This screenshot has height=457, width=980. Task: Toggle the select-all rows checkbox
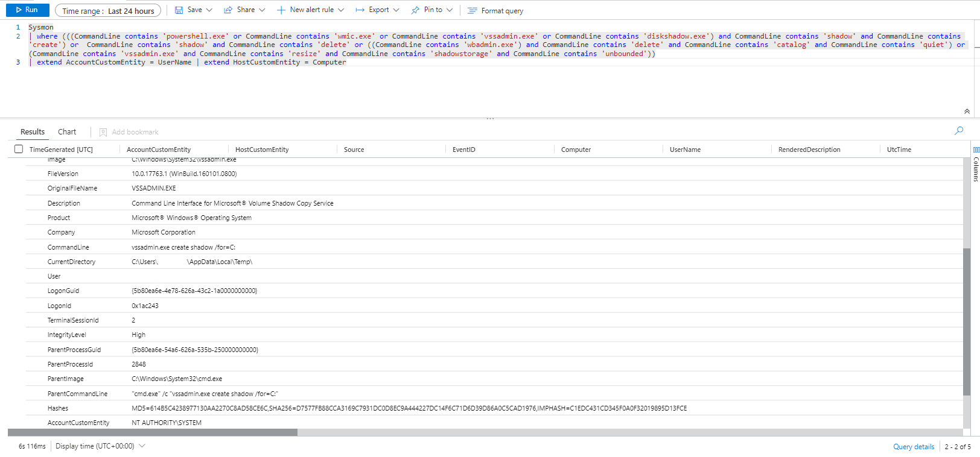coord(19,149)
